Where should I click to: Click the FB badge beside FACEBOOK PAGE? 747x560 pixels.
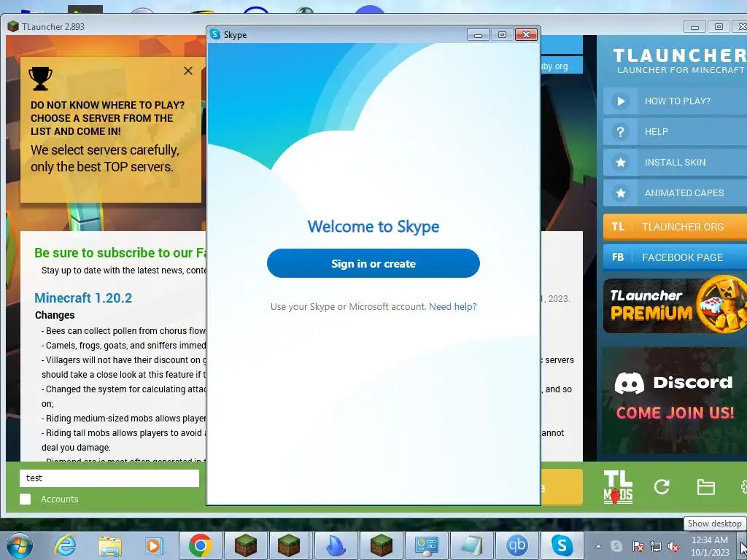click(618, 257)
